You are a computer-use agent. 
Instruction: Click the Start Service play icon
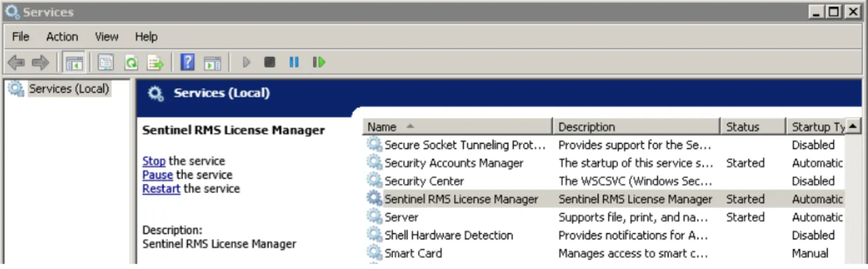coord(246,62)
